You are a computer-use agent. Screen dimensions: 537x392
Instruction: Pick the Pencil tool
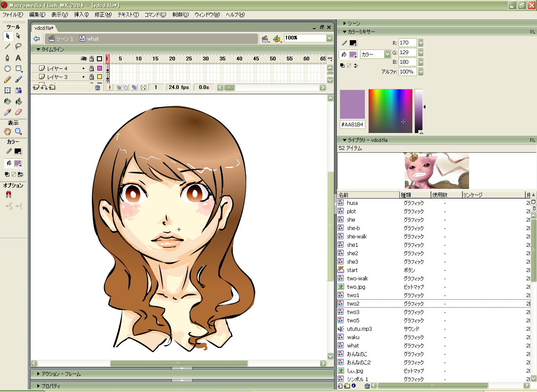pos(8,79)
